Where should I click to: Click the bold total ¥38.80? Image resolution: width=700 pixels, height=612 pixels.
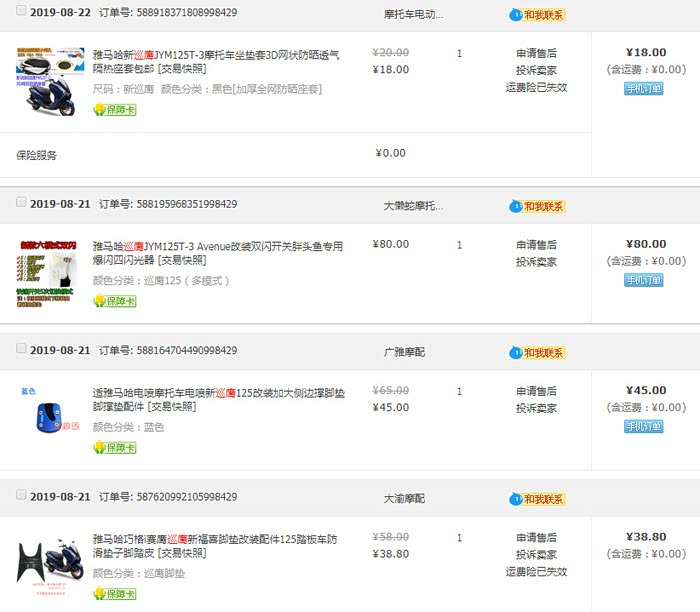pos(646,537)
